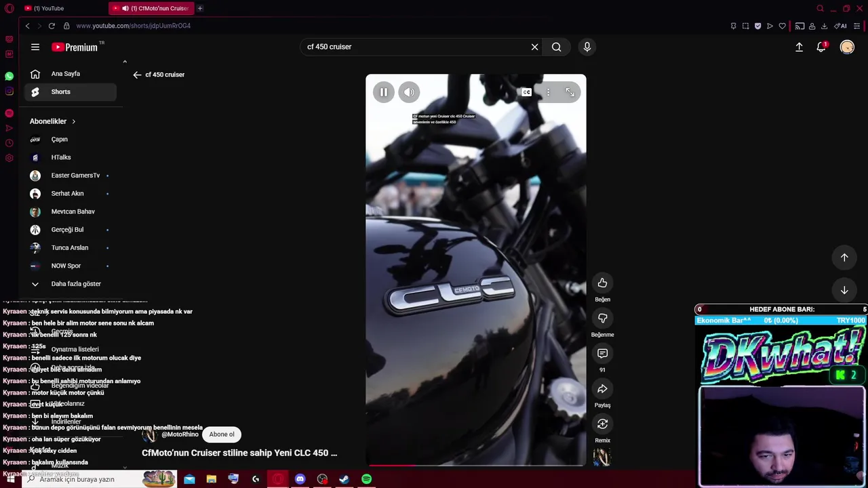Screen dimensions: 868x488
Task: Mute the Shorts video volume
Action: click(x=409, y=92)
